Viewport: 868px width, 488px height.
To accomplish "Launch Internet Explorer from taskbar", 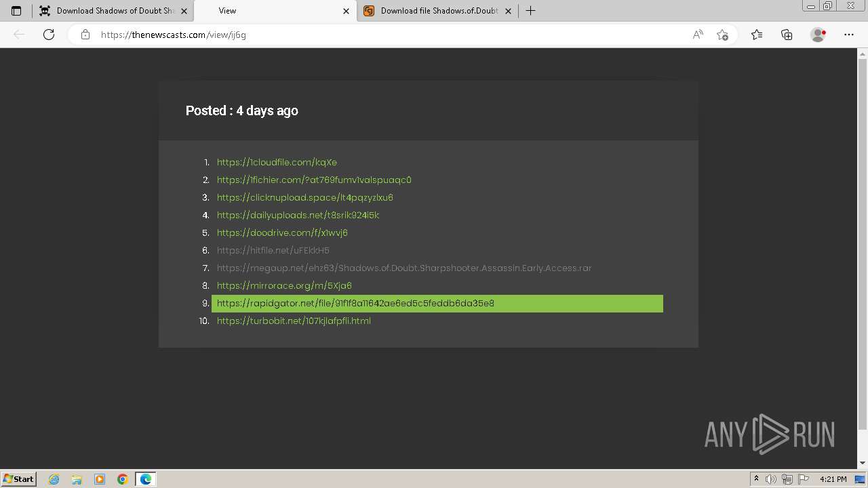I will (54, 479).
